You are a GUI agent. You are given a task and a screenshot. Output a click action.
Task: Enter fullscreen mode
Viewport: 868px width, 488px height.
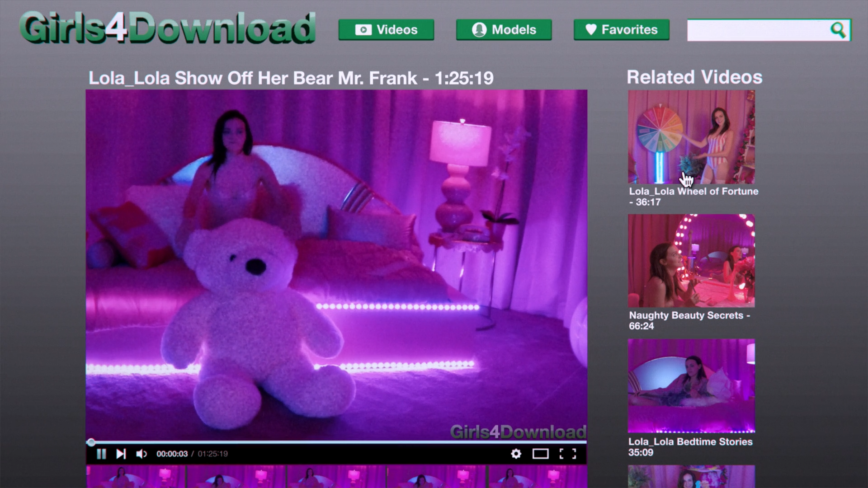tap(568, 454)
